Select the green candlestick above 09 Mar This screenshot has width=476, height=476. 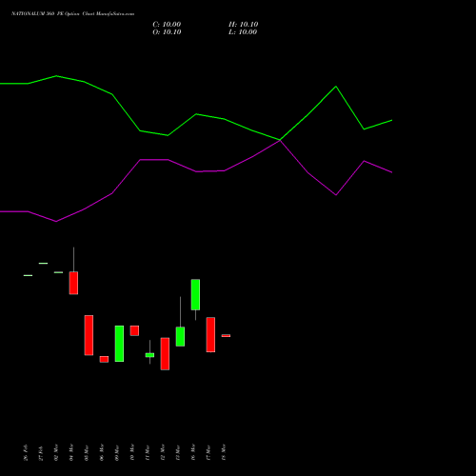point(119,344)
